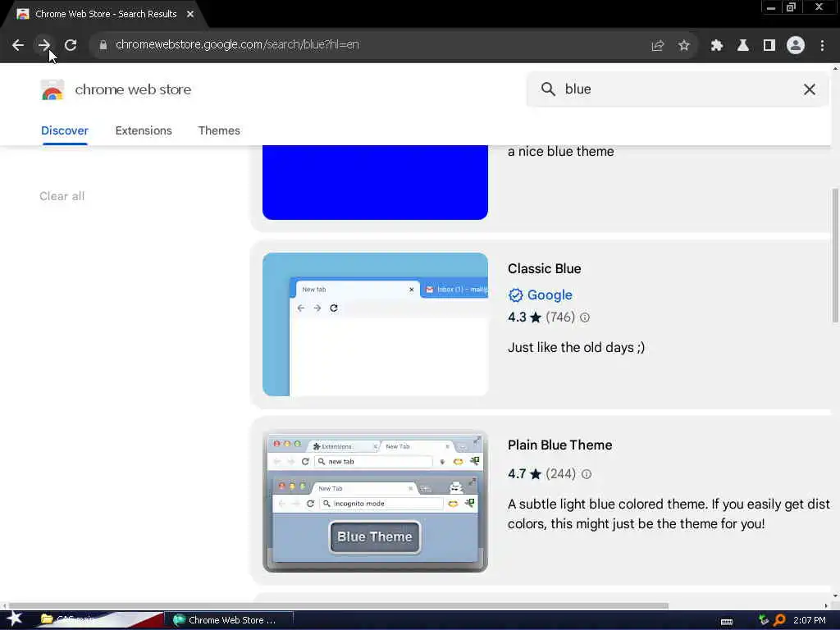Click the solid blue theme thumbnail

[375, 182]
